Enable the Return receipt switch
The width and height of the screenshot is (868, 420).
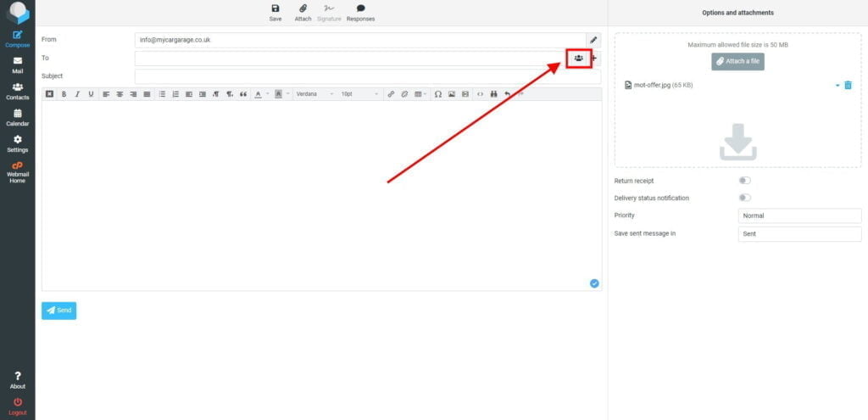click(x=745, y=181)
